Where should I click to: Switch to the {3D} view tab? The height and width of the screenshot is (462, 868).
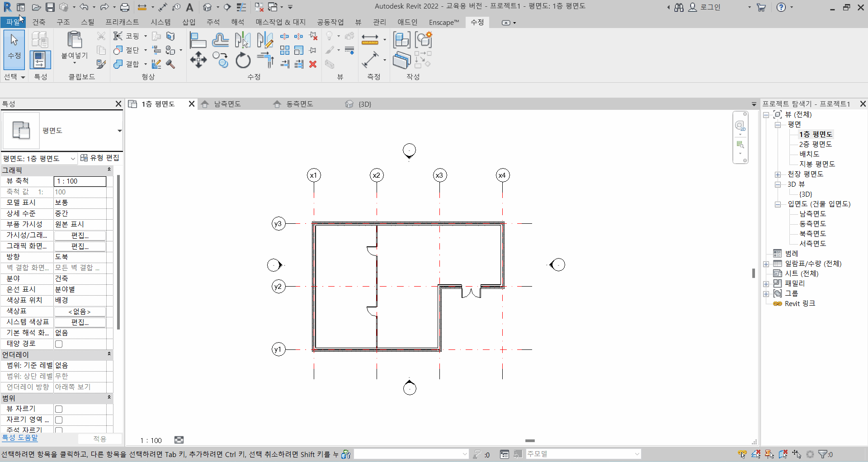[364, 104]
